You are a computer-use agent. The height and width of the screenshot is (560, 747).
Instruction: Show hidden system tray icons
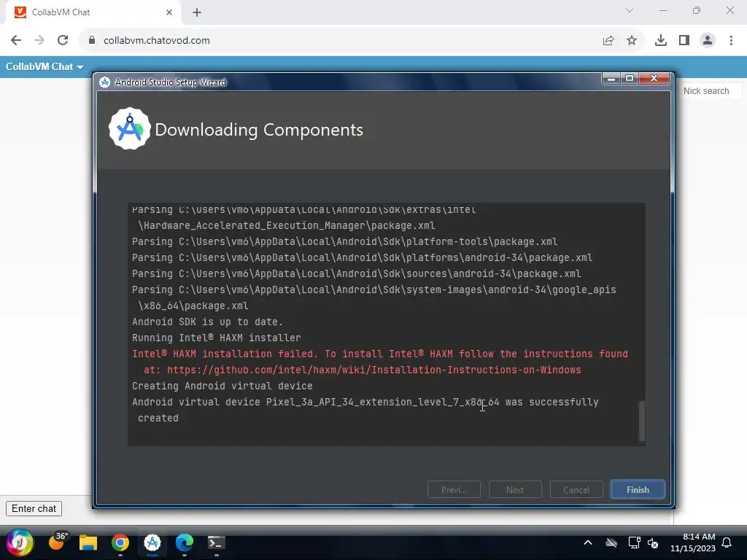pyautogui.click(x=588, y=542)
